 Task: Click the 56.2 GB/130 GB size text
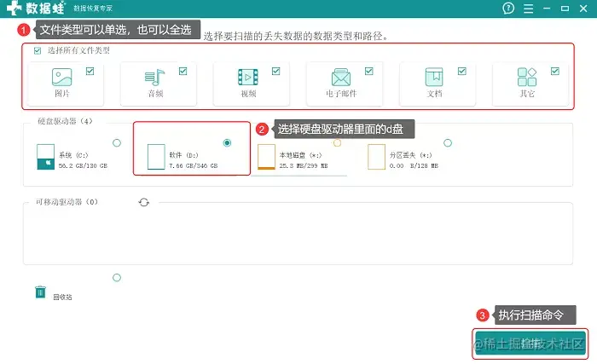pos(83,166)
